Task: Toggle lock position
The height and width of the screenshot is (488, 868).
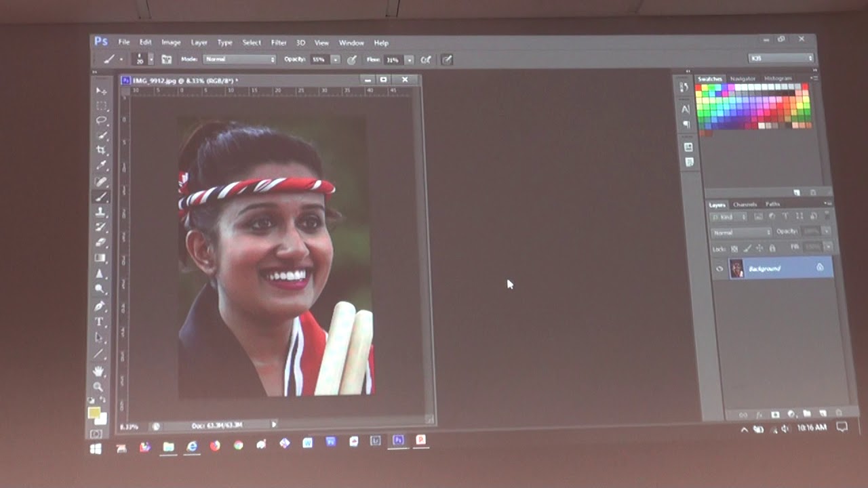Action: tap(759, 249)
